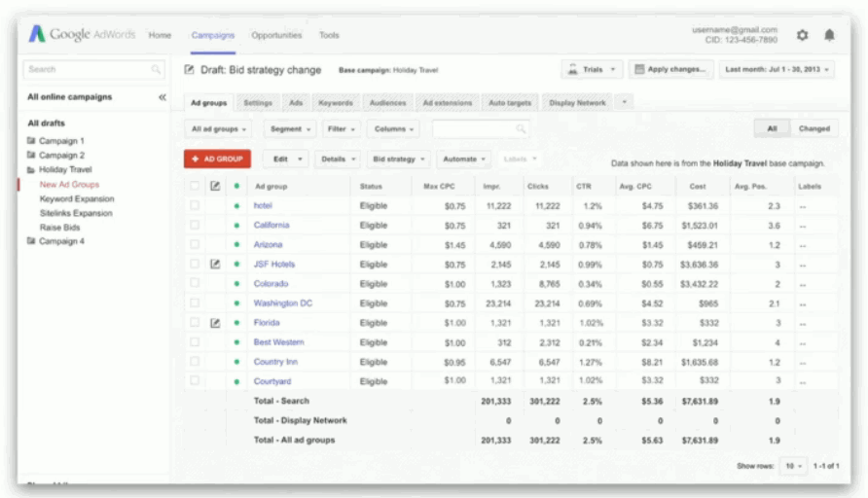Check the box for the Florida ad group

(195, 322)
